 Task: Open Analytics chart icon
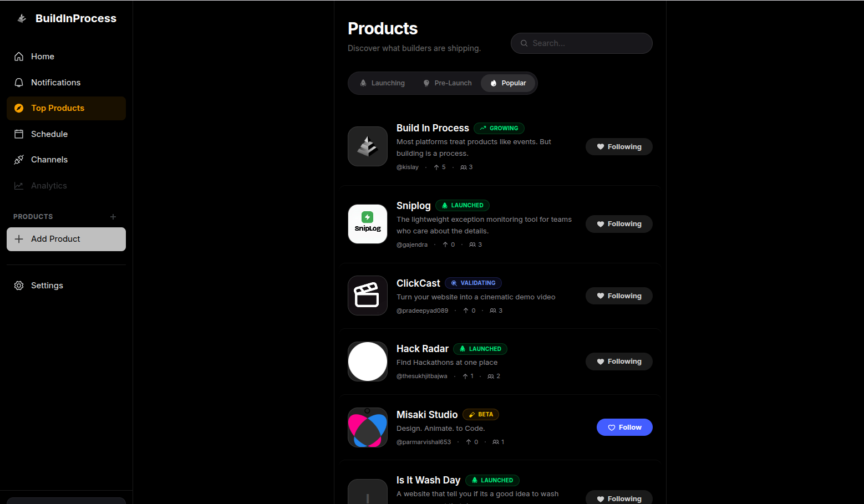pos(18,185)
